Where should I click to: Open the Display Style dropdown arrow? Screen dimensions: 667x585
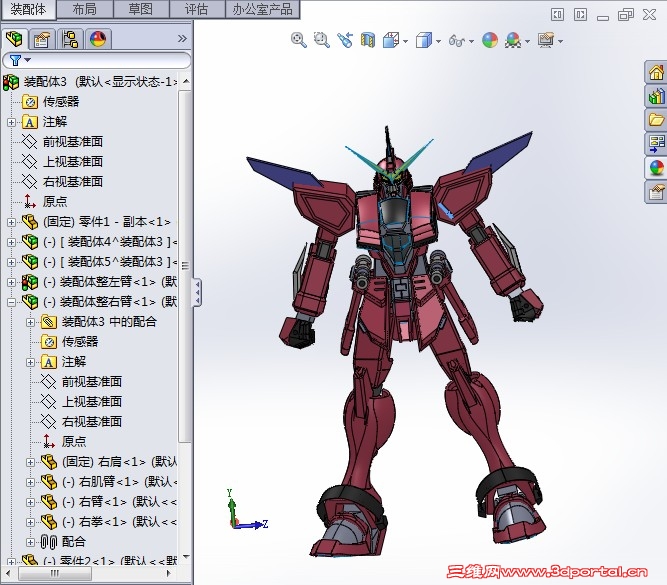point(438,42)
